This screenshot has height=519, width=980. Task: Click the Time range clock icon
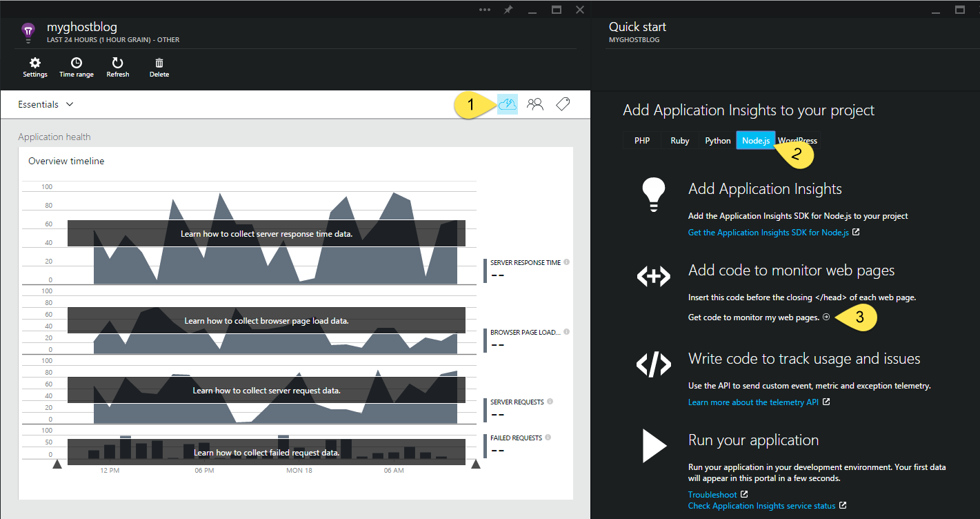(77, 63)
